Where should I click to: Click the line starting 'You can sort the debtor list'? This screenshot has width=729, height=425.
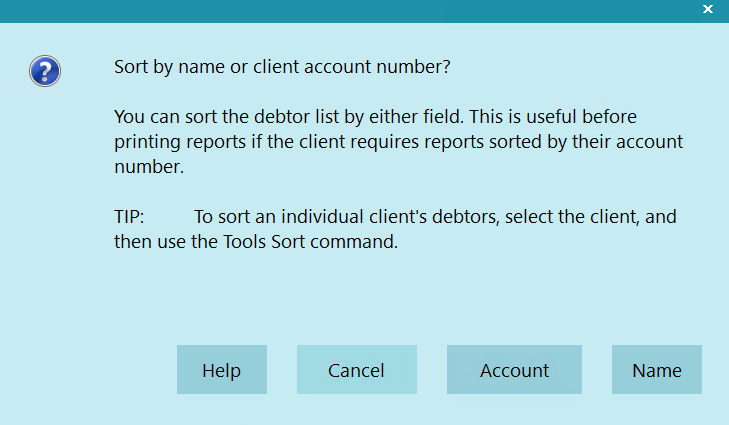[375, 117]
